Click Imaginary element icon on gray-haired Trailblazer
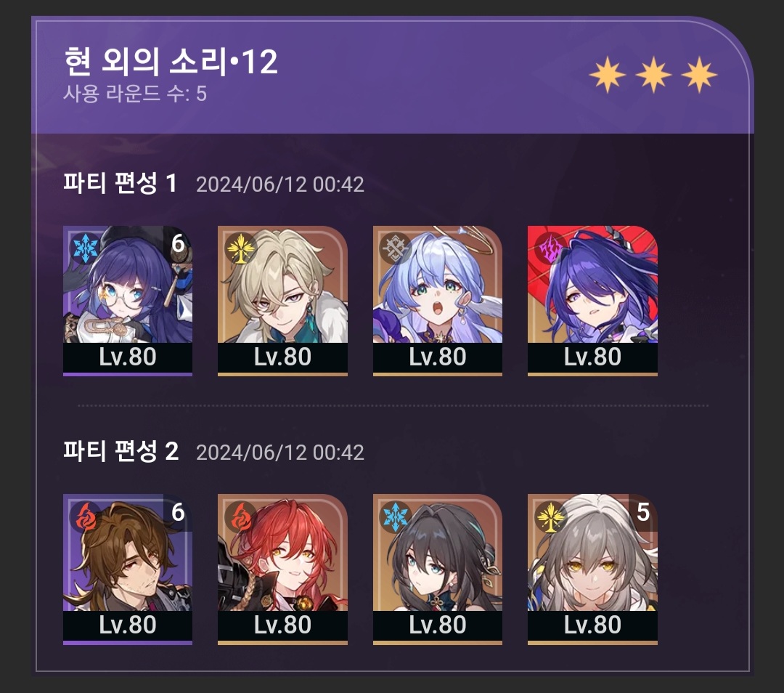784x693 pixels. (x=550, y=516)
